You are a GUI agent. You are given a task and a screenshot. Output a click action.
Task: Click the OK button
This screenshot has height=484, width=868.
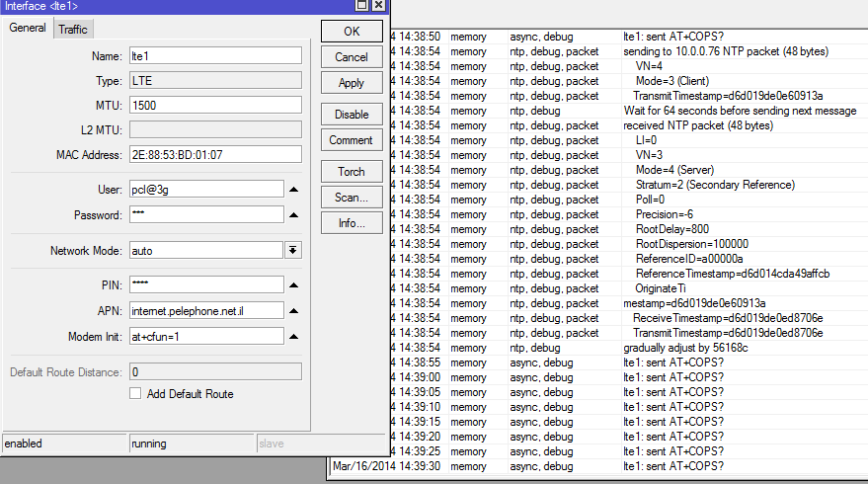[x=352, y=31]
